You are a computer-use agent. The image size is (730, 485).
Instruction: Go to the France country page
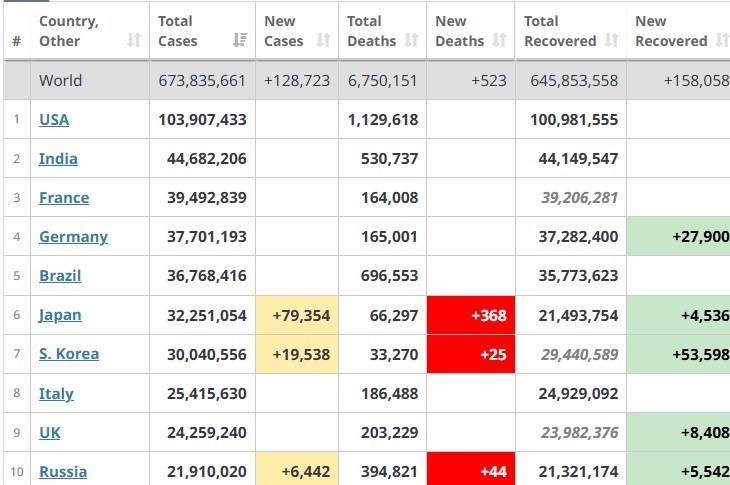(64, 198)
